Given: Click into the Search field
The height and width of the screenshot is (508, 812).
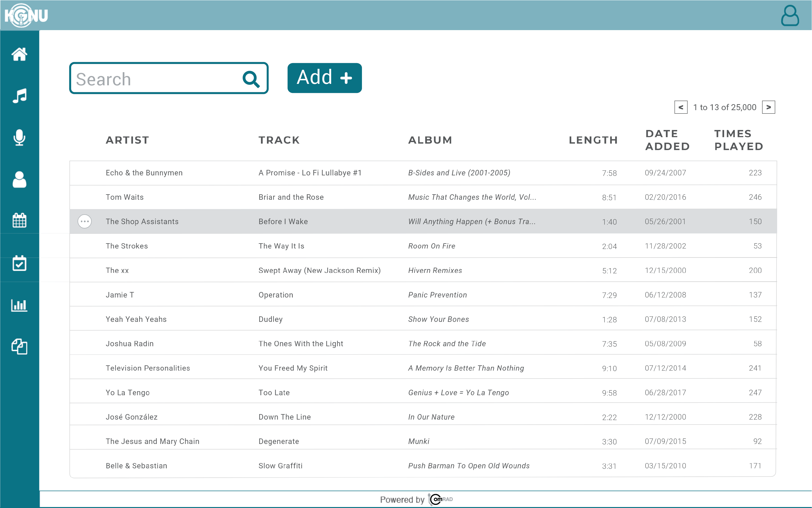Looking at the screenshot, I should coord(154,79).
